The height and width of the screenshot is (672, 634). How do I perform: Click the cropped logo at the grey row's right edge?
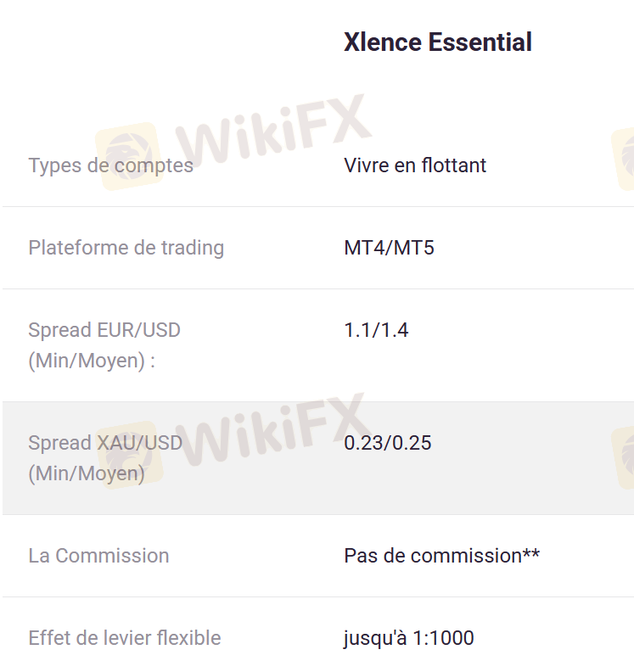pyautogui.click(x=625, y=456)
